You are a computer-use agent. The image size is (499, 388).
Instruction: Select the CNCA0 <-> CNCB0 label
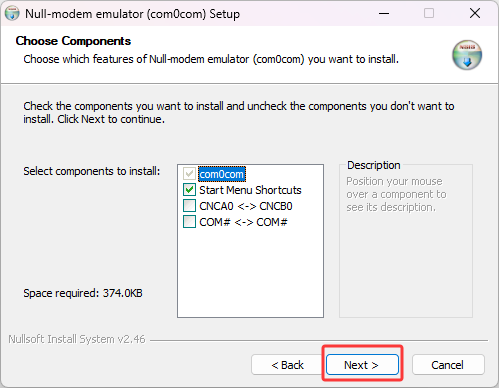point(246,206)
